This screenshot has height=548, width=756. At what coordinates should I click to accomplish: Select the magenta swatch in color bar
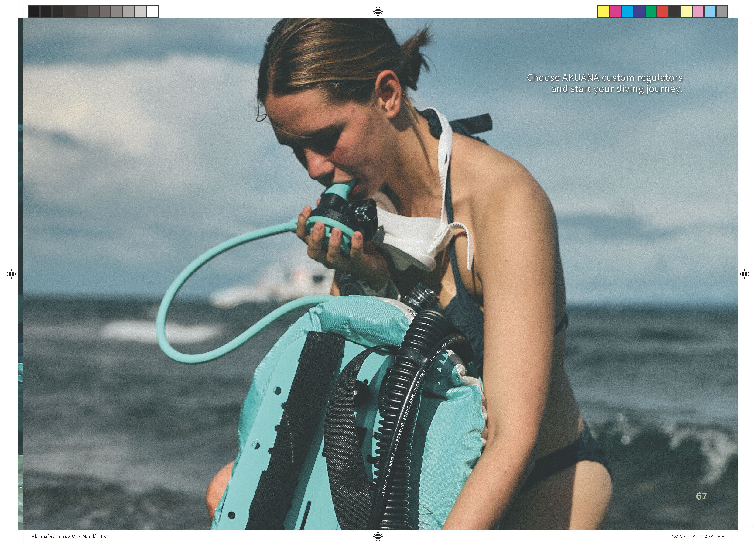615,11
